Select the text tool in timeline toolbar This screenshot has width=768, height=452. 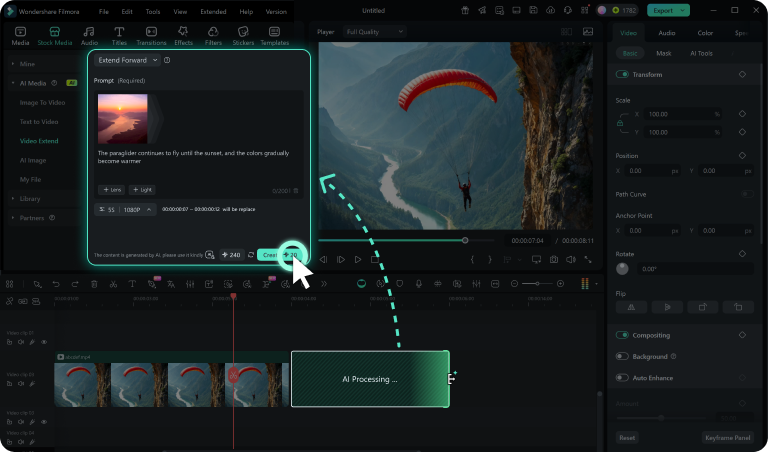tap(132, 284)
